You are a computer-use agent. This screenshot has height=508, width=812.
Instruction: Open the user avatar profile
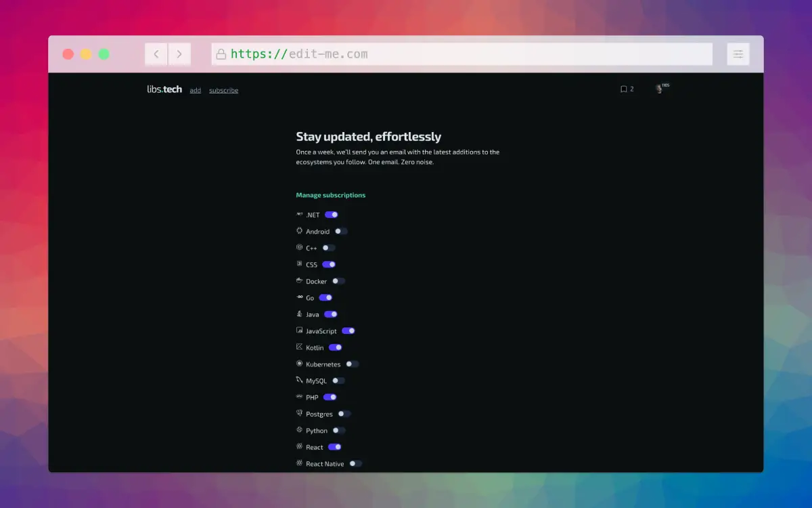click(659, 89)
